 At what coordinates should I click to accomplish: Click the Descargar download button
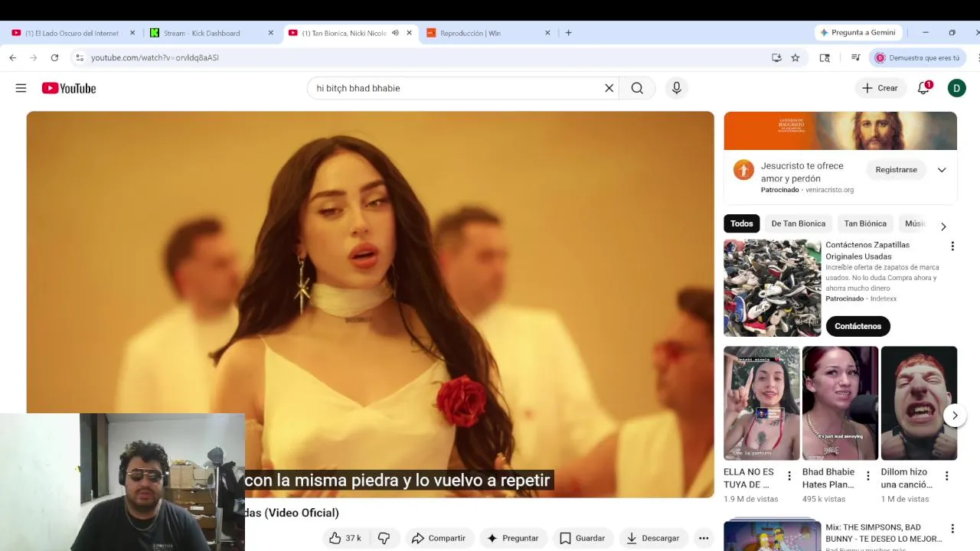653,538
